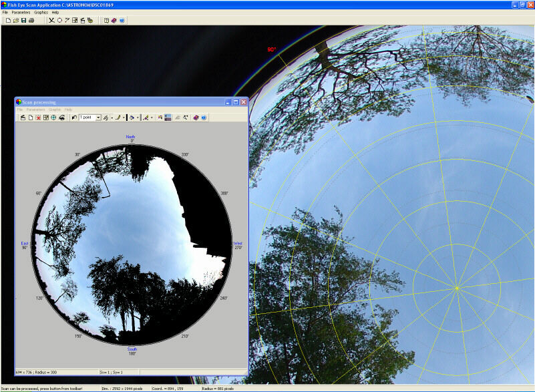Open File menu in Scan processing window
The width and height of the screenshot is (535, 392).
[20, 110]
